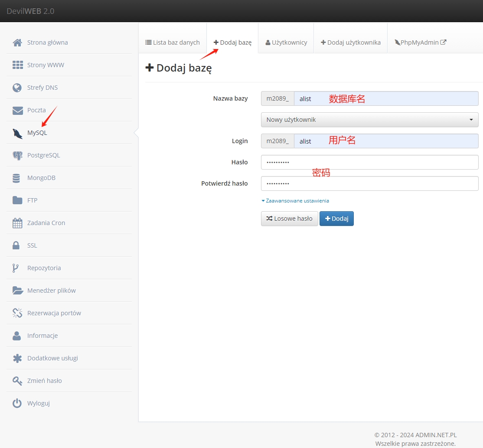Select the Dodaj użytkownika tab
The height and width of the screenshot is (448, 483).
click(x=350, y=43)
